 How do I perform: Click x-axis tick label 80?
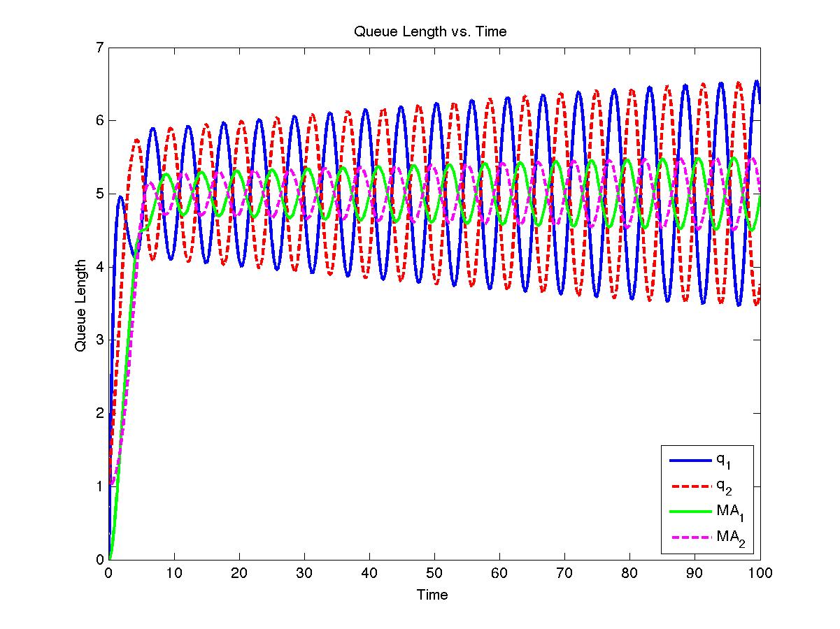click(629, 572)
